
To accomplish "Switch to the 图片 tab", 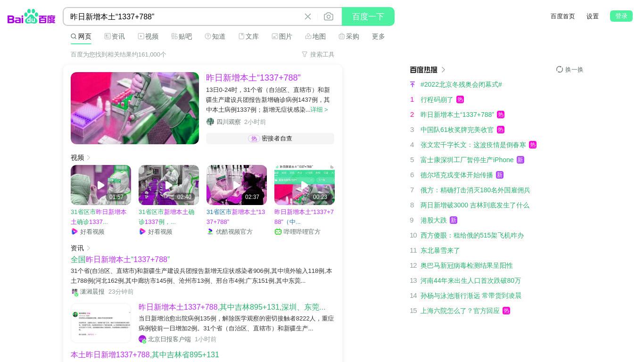I will tap(282, 36).
